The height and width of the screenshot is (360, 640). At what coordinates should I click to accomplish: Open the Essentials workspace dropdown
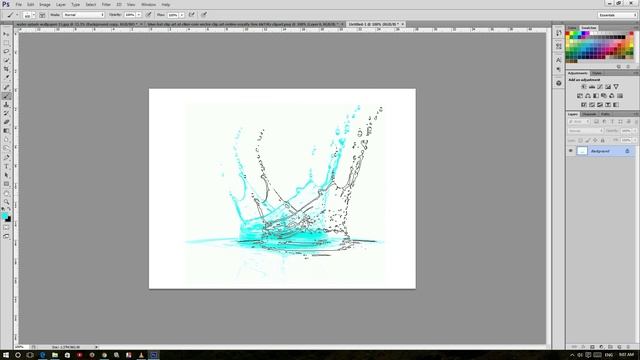coord(617,15)
